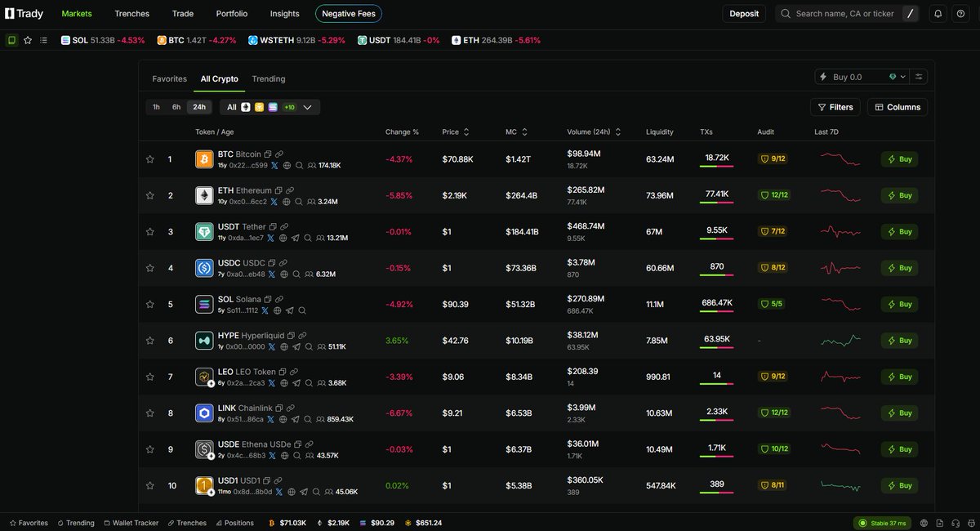The image size is (980, 531).
Task: Click the Bitcoin token logo
Action: (204, 159)
